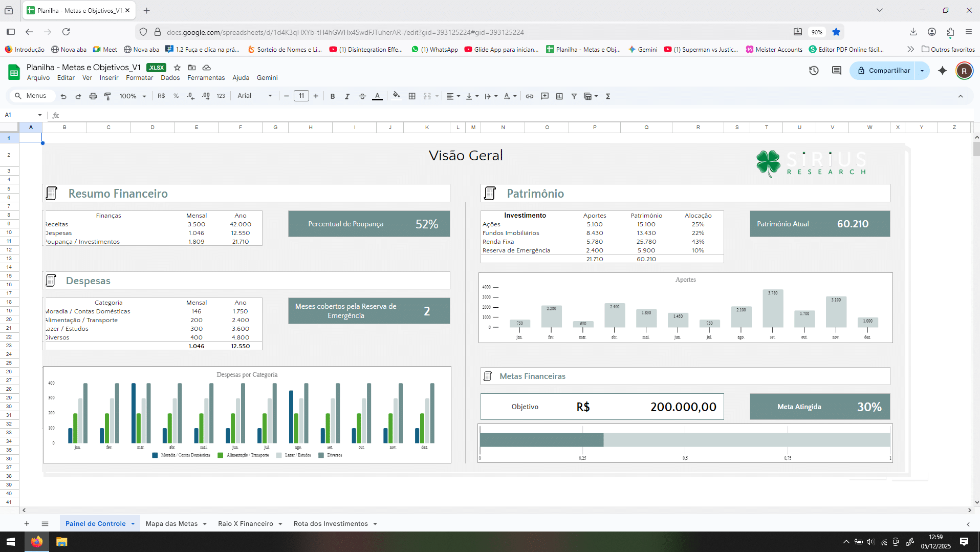Click the print icon
The width and height of the screenshot is (980, 552).
(93, 96)
